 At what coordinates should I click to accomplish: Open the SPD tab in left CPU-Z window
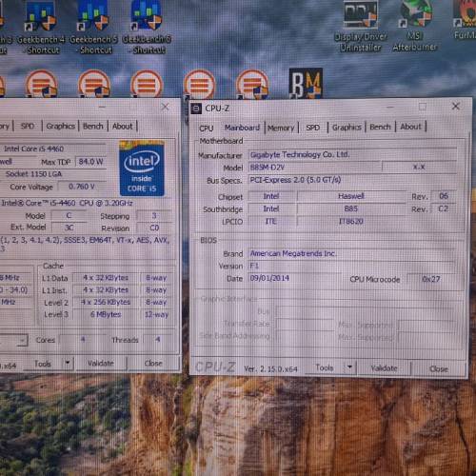click(x=28, y=126)
